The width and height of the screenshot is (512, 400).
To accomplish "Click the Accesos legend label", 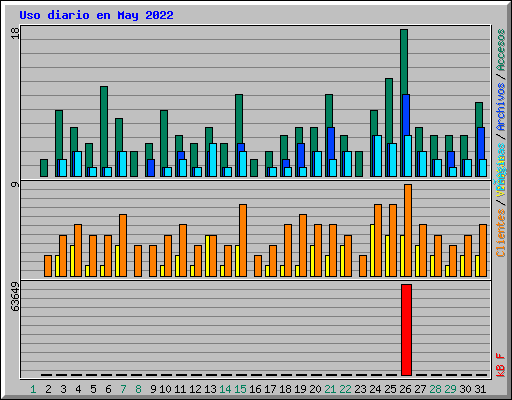I will tap(501, 50).
